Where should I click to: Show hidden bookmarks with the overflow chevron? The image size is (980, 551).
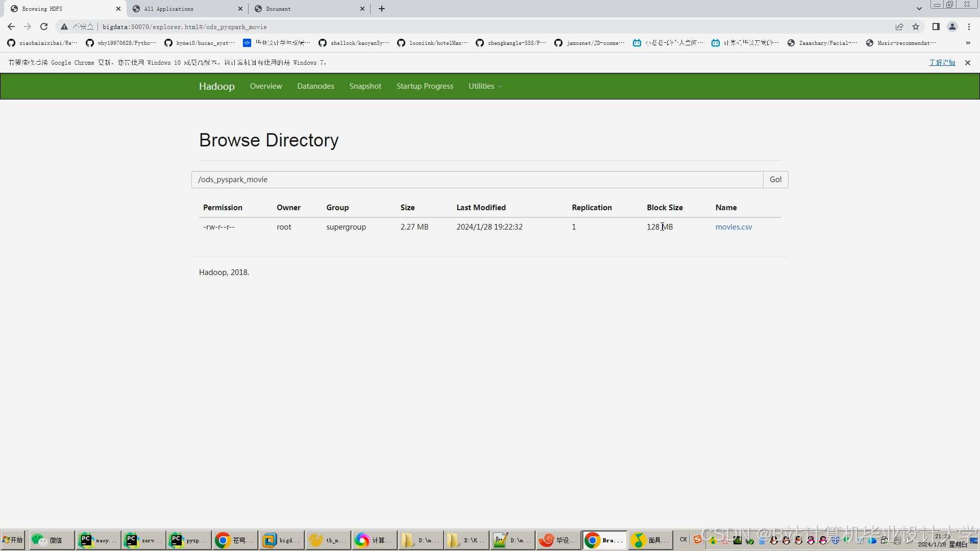pos(968,43)
